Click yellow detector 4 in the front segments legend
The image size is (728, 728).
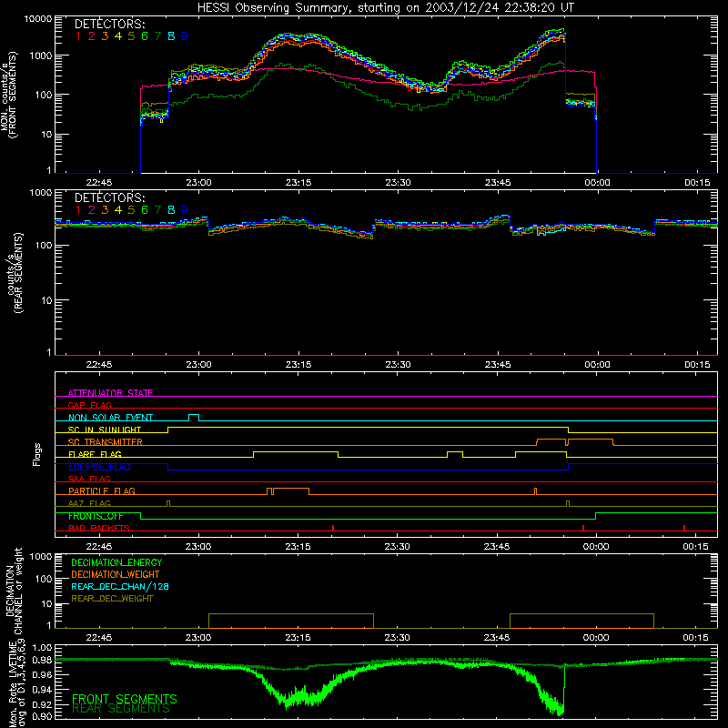pyautogui.click(x=118, y=36)
